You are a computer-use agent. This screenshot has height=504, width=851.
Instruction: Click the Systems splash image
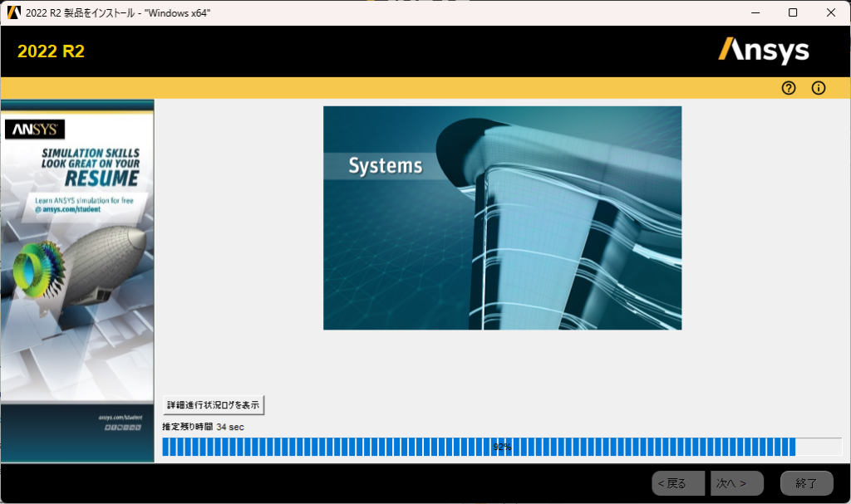coord(503,218)
